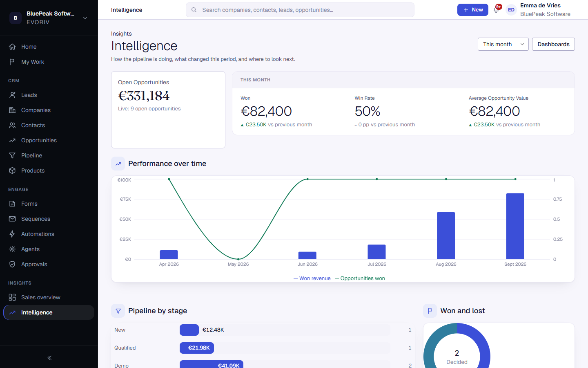
Task: Click the search magnifier icon
Action: click(194, 10)
